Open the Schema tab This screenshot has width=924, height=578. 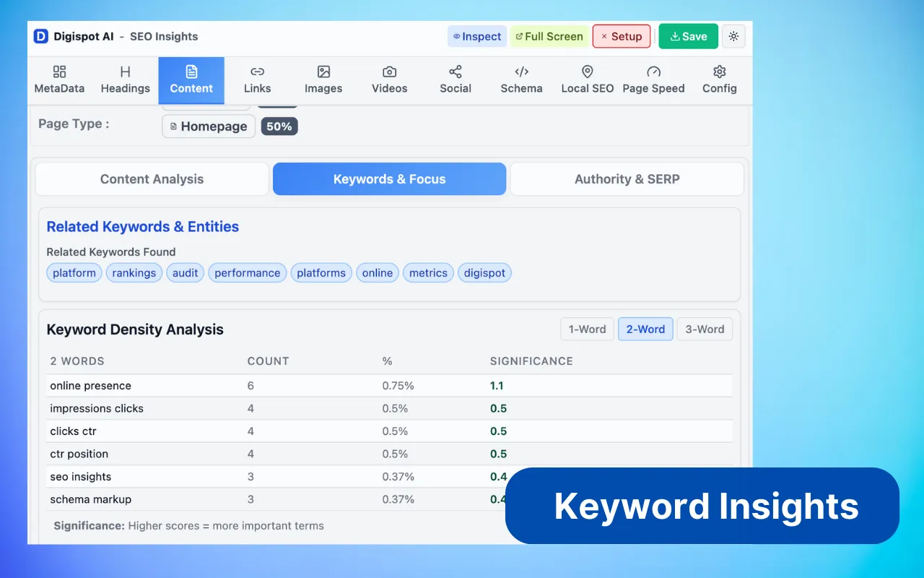click(521, 79)
